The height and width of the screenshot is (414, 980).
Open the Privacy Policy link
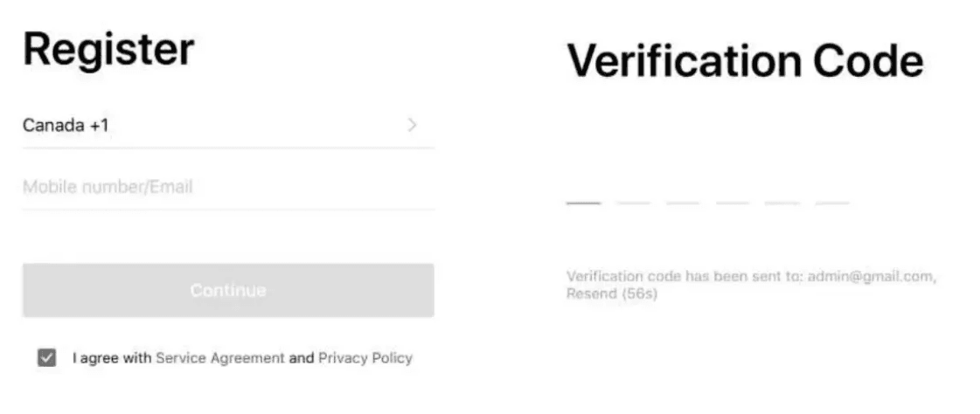pos(365,358)
